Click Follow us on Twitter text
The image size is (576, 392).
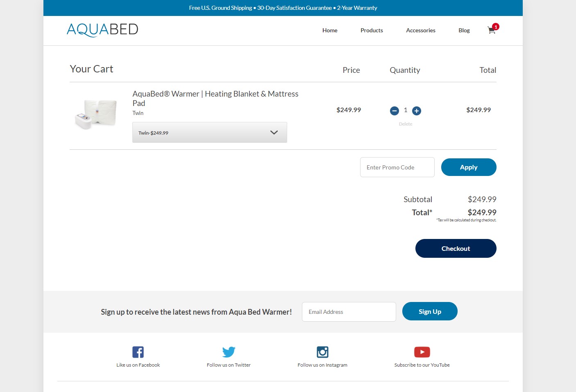(x=229, y=365)
